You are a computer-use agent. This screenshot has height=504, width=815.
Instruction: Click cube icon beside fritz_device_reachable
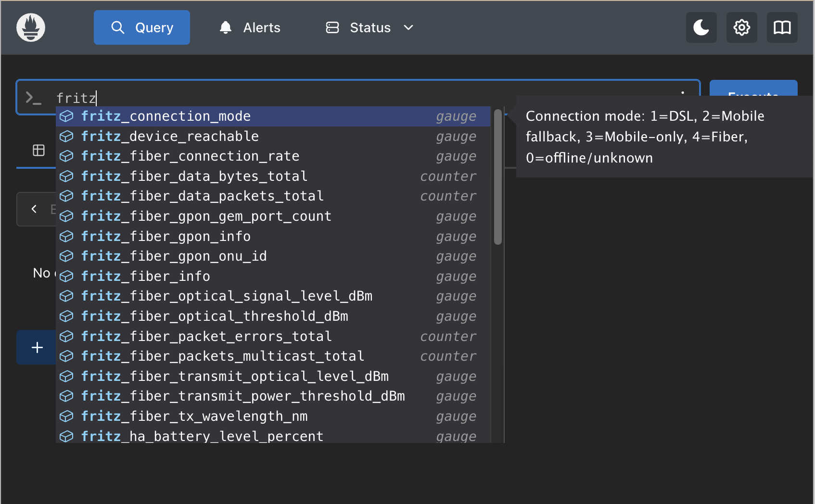[66, 137]
